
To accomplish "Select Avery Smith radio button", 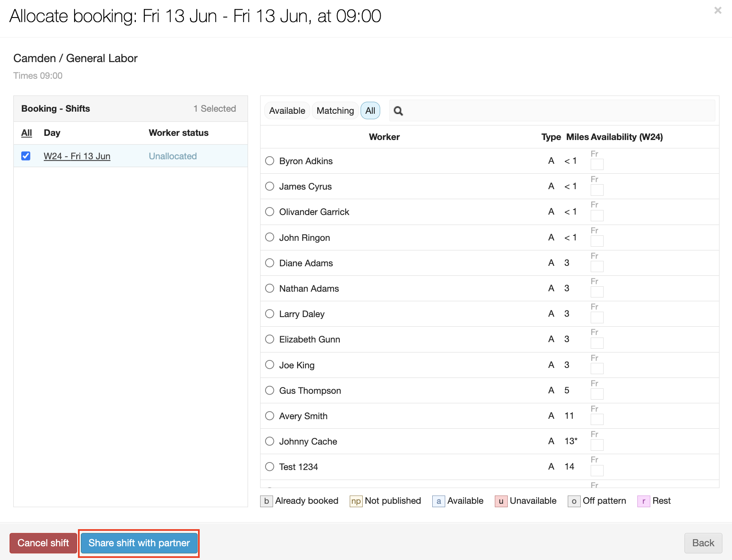I will coord(270,416).
